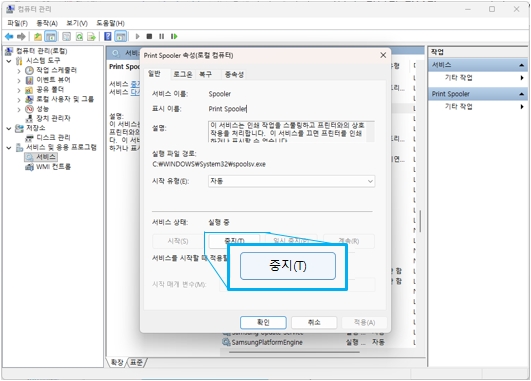Screen dimensions: 531x381
Task: Click the 서비스 중지 link in details
Action: tap(135, 84)
